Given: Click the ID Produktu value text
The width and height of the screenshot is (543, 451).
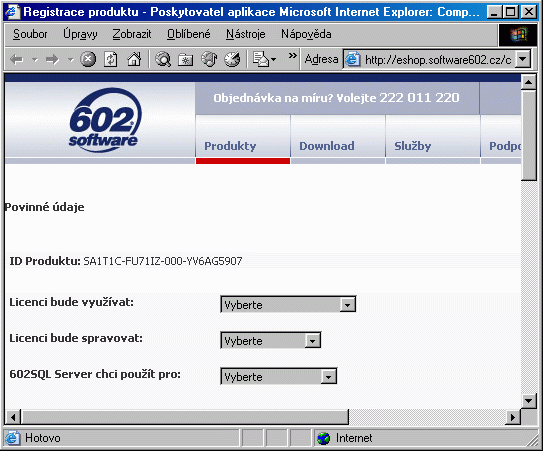Looking at the screenshot, I should [163, 261].
